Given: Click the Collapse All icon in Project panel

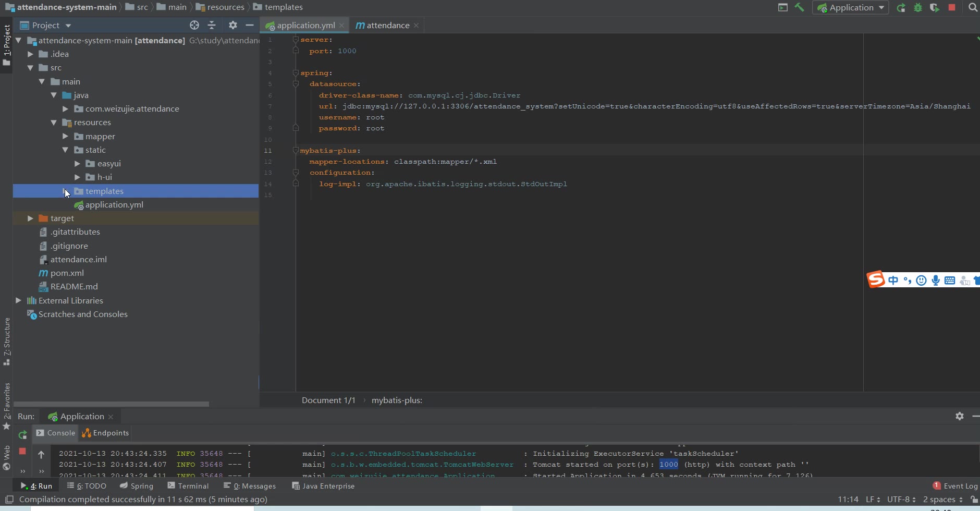Looking at the screenshot, I should [x=212, y=25].
